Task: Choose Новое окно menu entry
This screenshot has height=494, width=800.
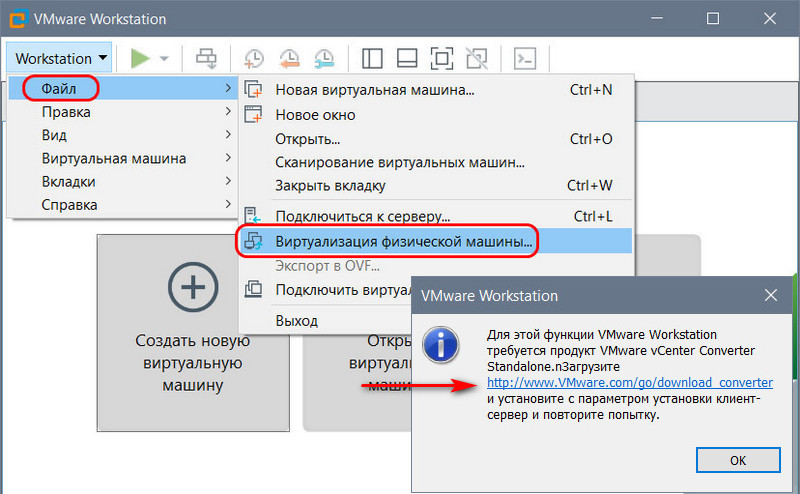Action: click(436, 114)
